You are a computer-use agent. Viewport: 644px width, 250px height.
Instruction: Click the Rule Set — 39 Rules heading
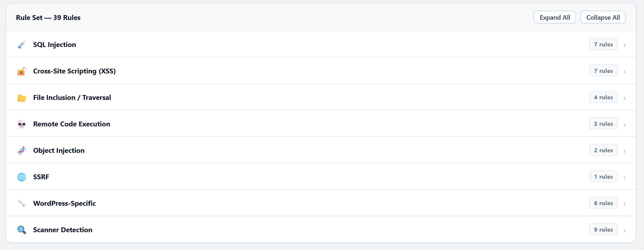48,17
